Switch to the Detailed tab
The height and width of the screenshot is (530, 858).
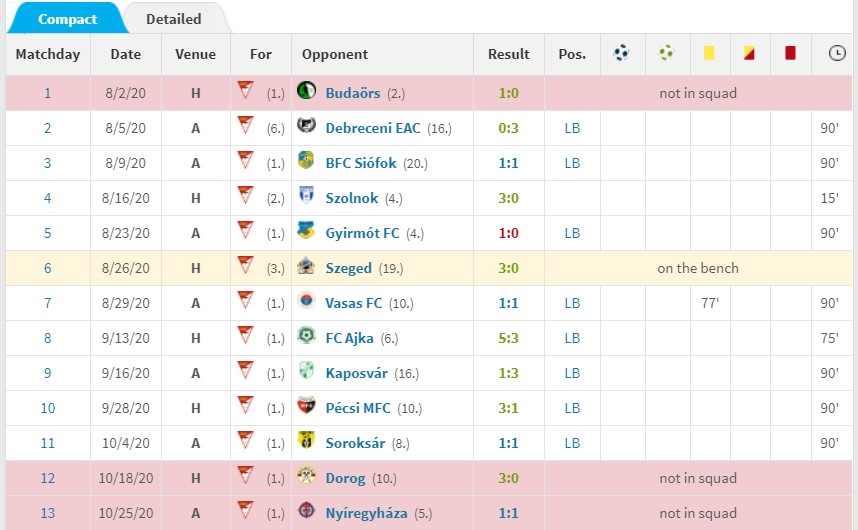coord(173,19)
